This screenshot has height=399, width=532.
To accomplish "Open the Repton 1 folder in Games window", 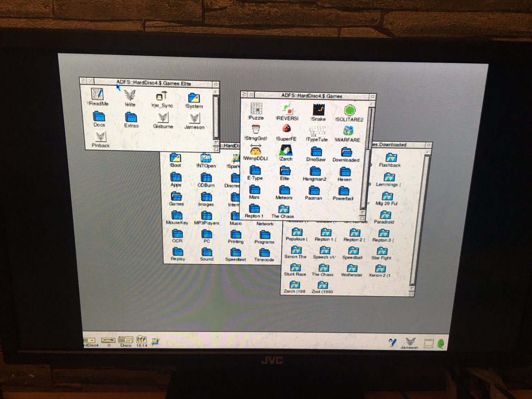I will pos(254,209).
